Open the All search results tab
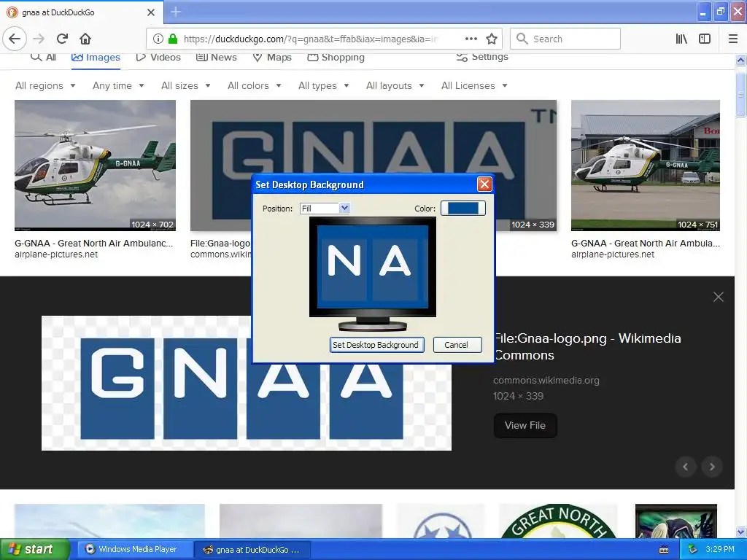Image resolution: width=747 pixels, height=560 pixels. (x=43, y=57)
